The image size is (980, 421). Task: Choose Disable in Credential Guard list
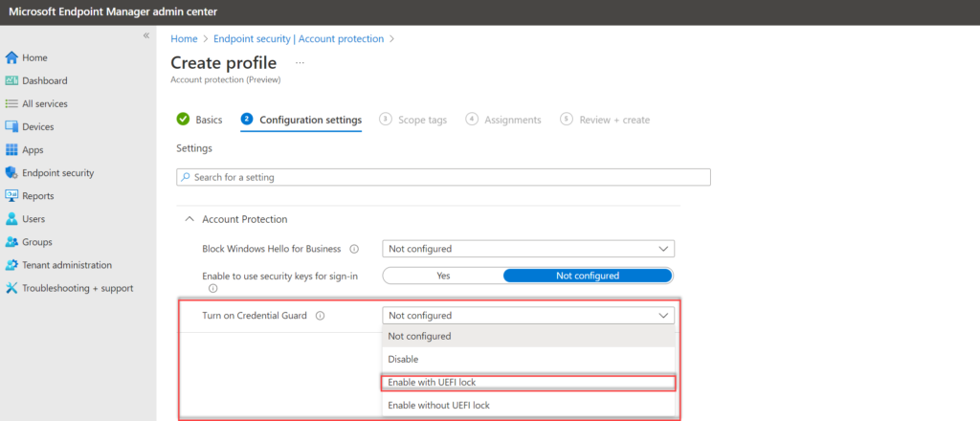(x=528, y=359)
